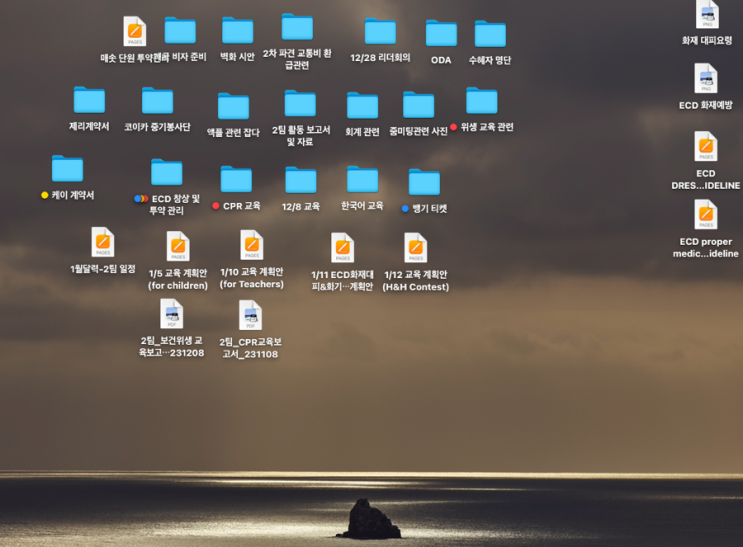Select the 화재 대피요령 PNG image
Viewport: 743px width, 547px height.
707,14
